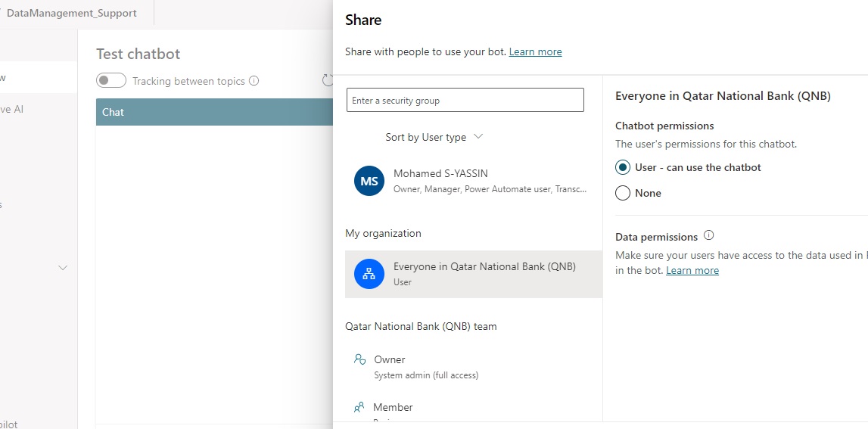This screenshot has width=868, height=429.
Task: Open the Data permissions info icon
Action: coord(708,235)
